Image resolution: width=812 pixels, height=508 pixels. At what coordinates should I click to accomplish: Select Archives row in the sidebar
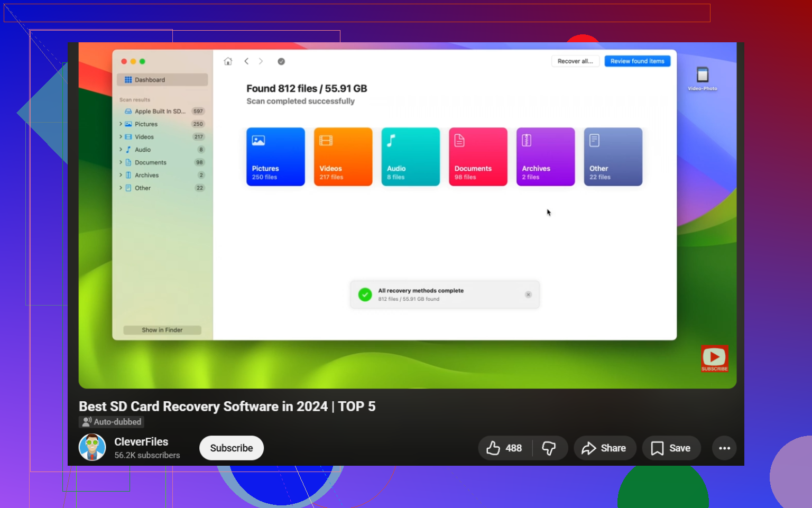[x=162, y=175]
